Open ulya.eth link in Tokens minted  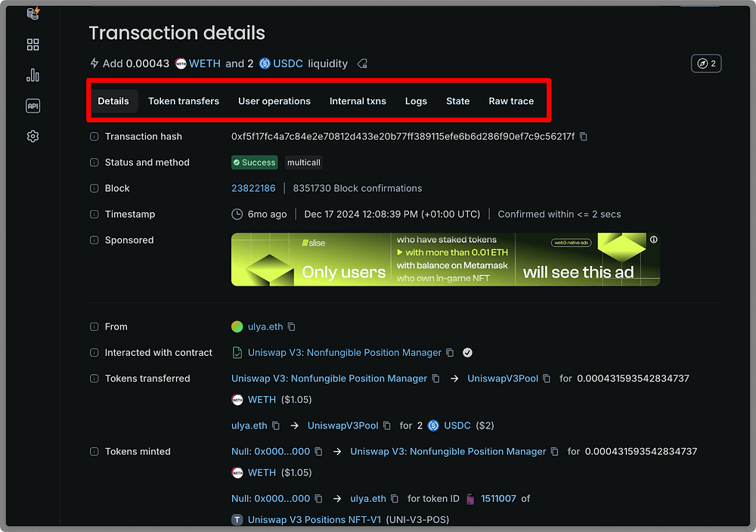pyautogui.click(x=368, y=499)
